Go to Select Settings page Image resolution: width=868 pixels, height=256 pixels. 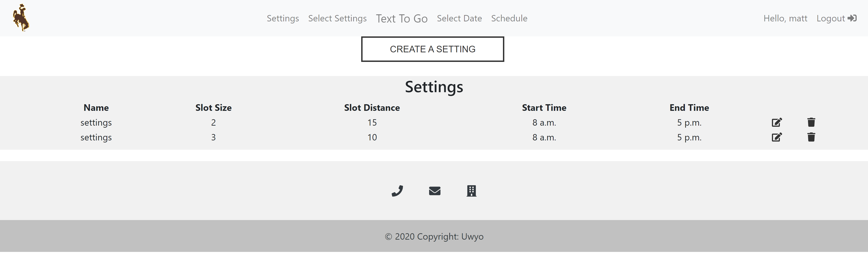[x=337, y=18]
